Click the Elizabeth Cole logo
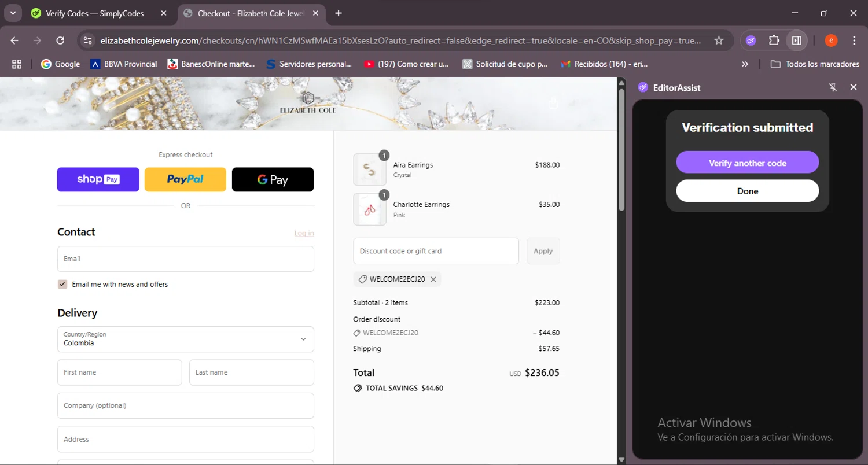The image size is (868, 465). click(x=308, y=103)
